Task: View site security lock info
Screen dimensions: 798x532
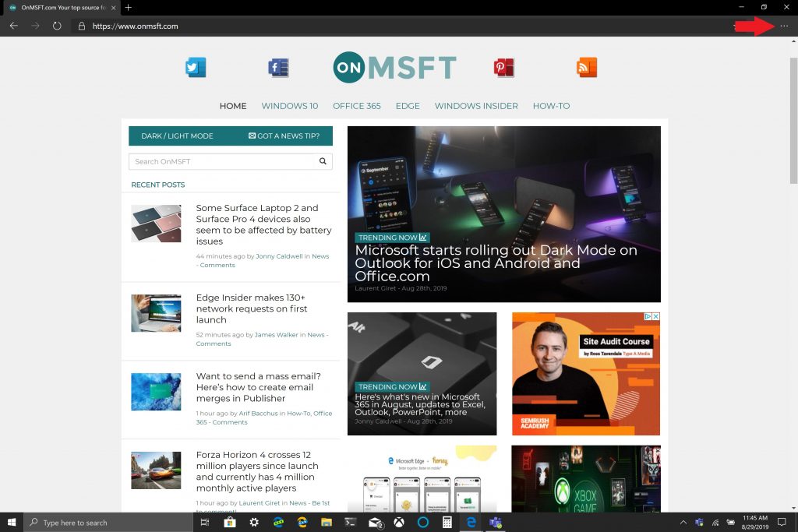Action: [81, 26]
